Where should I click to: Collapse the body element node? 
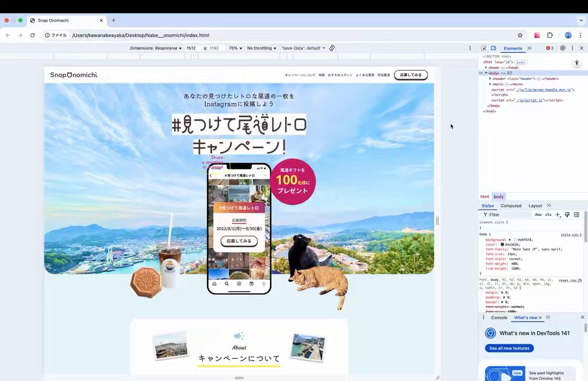486,73
